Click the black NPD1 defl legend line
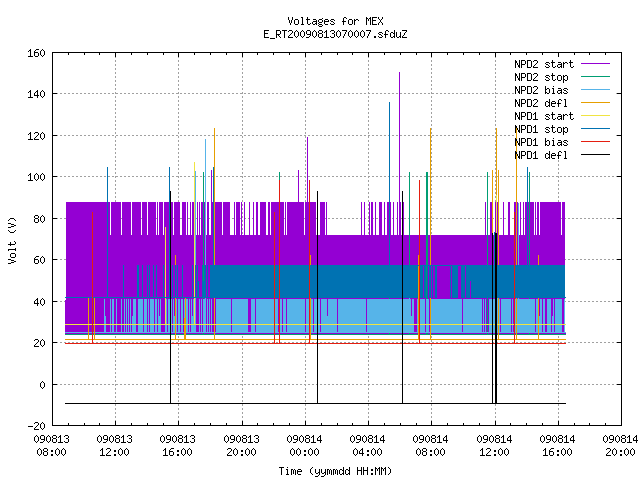The width and height of the screenshot is (640, 480). coord(596,155)
